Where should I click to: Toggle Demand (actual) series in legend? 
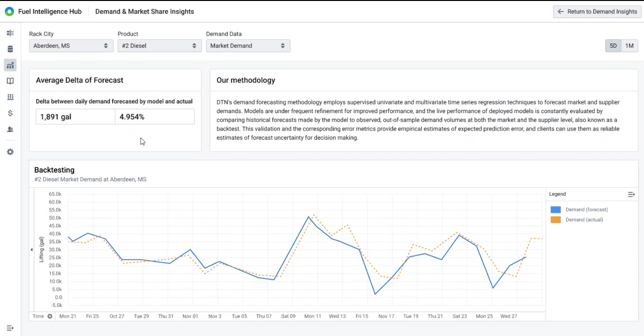pos(584,220)
